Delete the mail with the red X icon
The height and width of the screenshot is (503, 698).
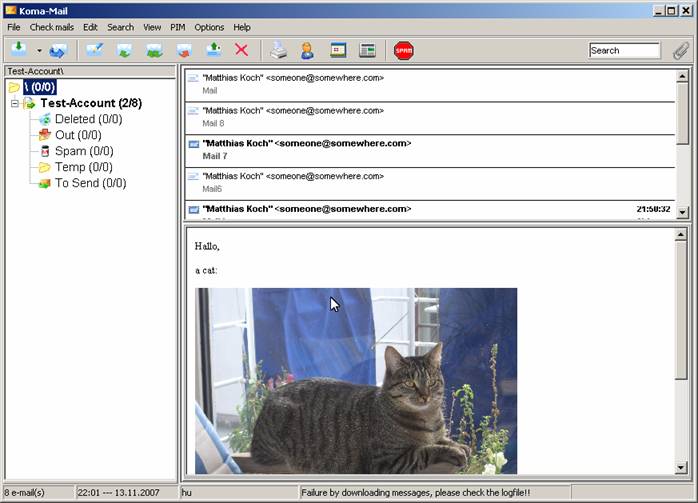click(x=242, y=50)
